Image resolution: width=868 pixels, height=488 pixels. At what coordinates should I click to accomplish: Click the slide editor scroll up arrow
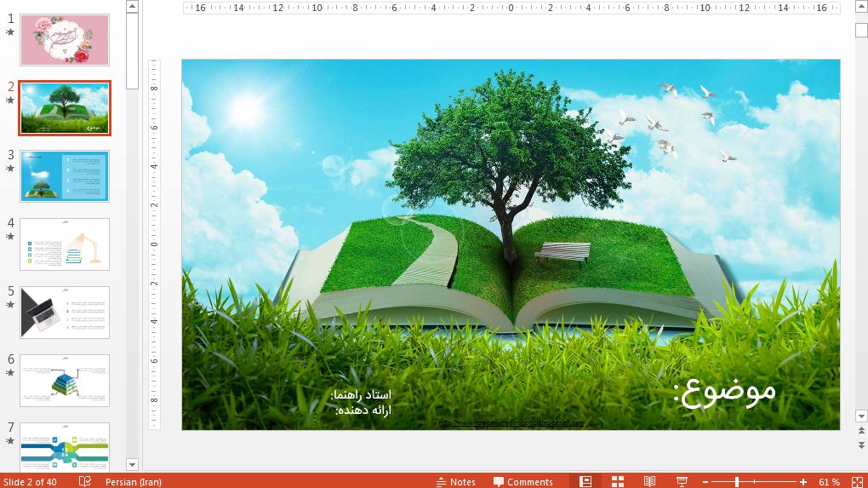861,6
